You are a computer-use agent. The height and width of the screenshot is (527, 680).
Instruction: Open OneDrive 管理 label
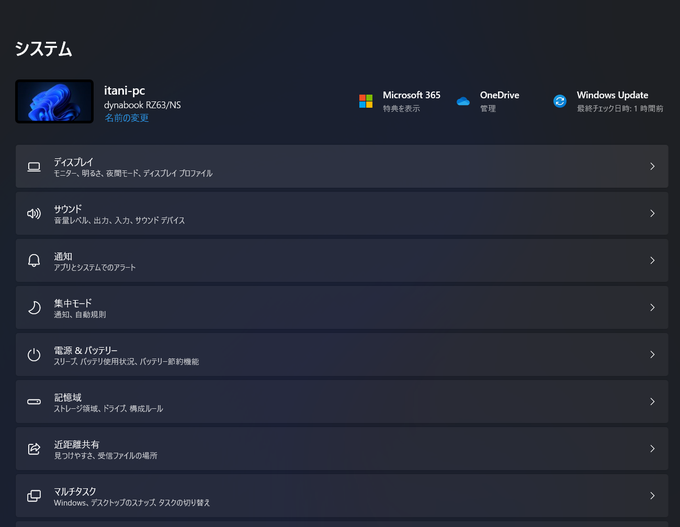488,108
